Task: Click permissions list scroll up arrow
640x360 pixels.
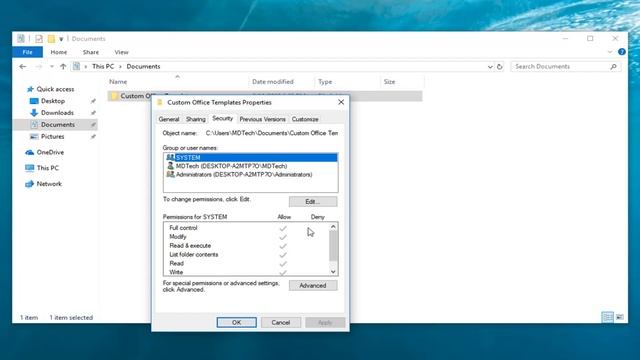Action: [333, 227]
